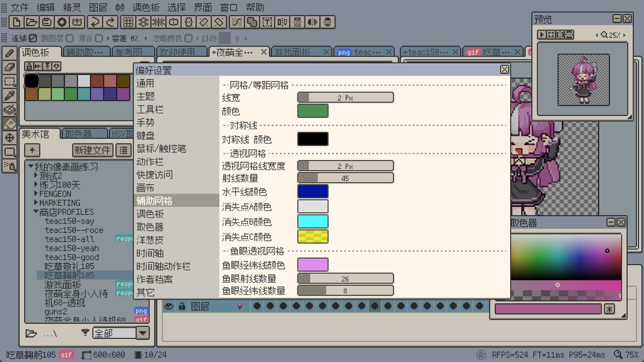Select the pencil tool in left toolbar
Screen dimensions: 644x362
pos(9,53)
